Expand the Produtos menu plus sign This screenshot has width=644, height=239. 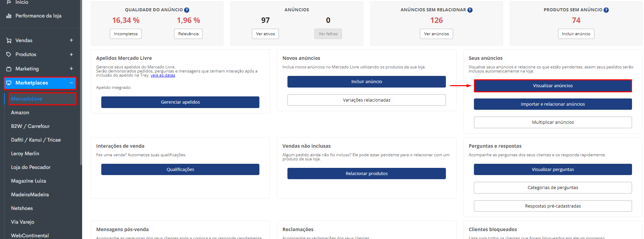(72, 54)
